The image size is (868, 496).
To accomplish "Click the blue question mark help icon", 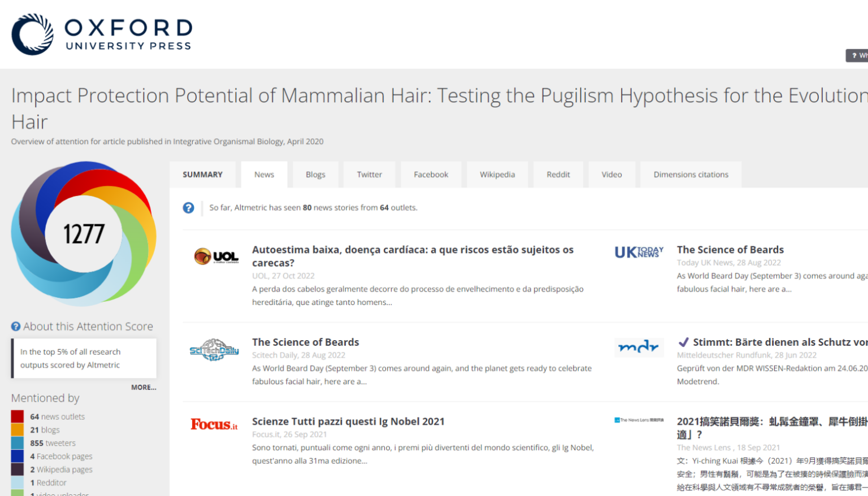I will pyautogui.click(x=188, y=208).
